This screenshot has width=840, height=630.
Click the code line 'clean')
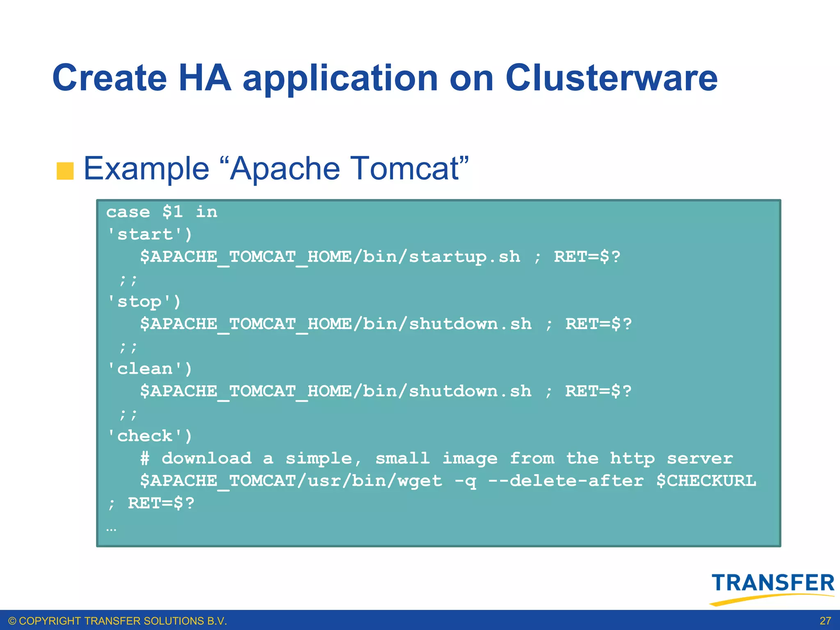[x=149, y=369]
